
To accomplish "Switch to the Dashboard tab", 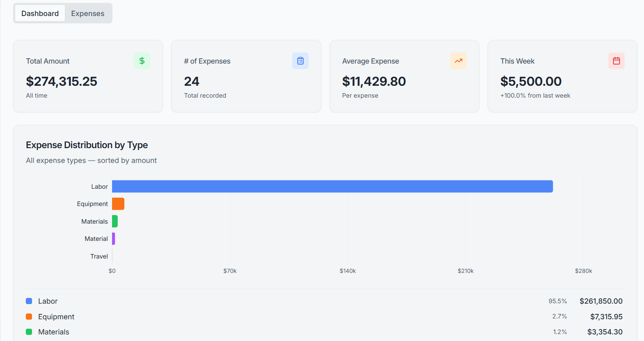I will [x=40, y=14].
